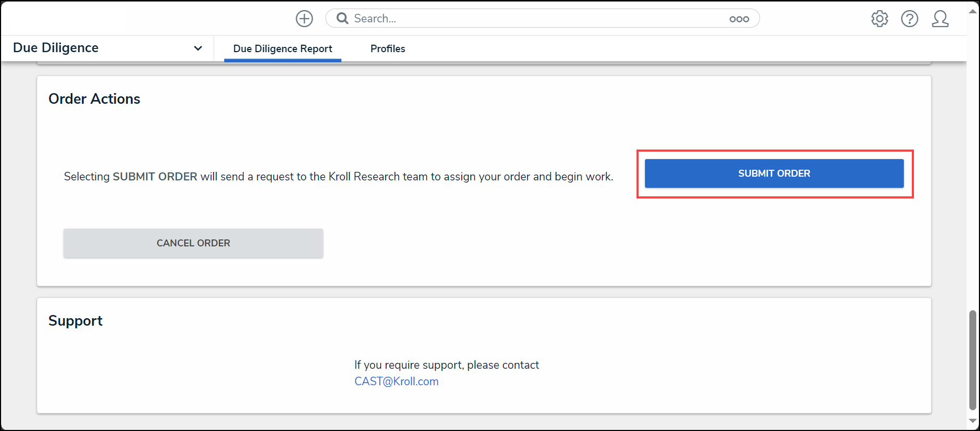Click the vertical scrollbar thumb

[973, 360]
